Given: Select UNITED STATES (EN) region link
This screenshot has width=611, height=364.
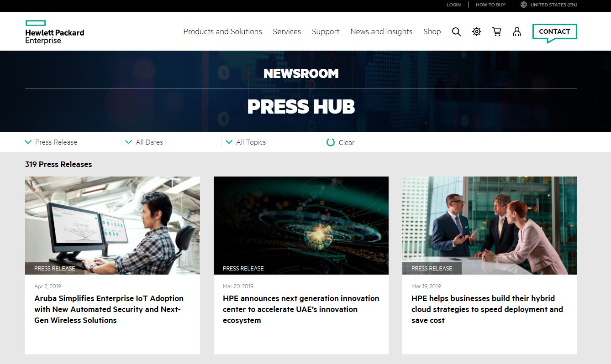Looking at the screenshot, I should point(553,5).
